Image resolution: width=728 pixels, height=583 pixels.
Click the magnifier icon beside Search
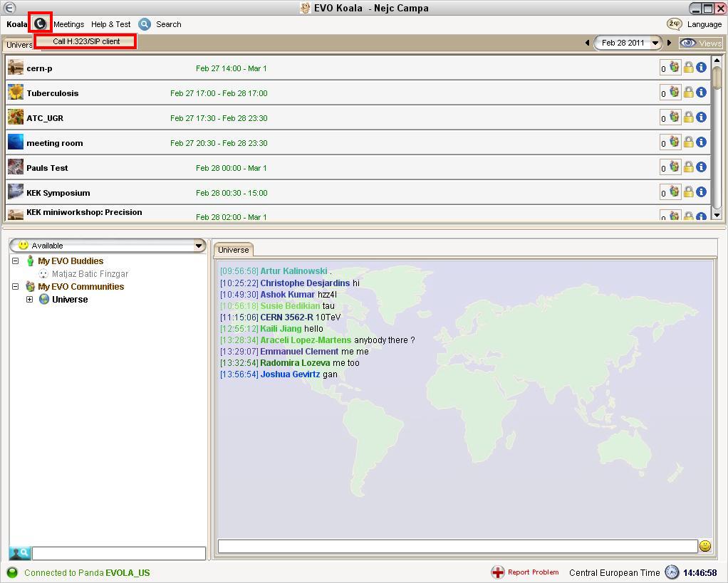[145, 24]
